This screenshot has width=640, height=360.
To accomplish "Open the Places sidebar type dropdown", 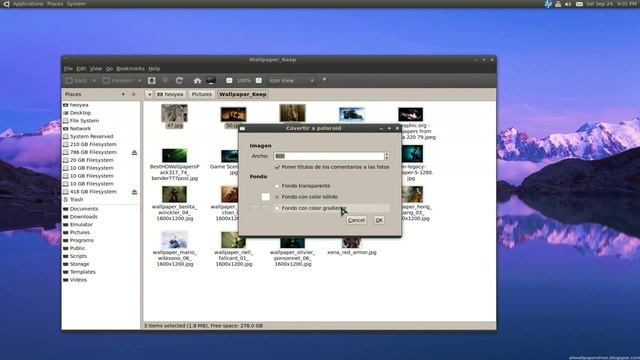I will [x=123, y=94].
